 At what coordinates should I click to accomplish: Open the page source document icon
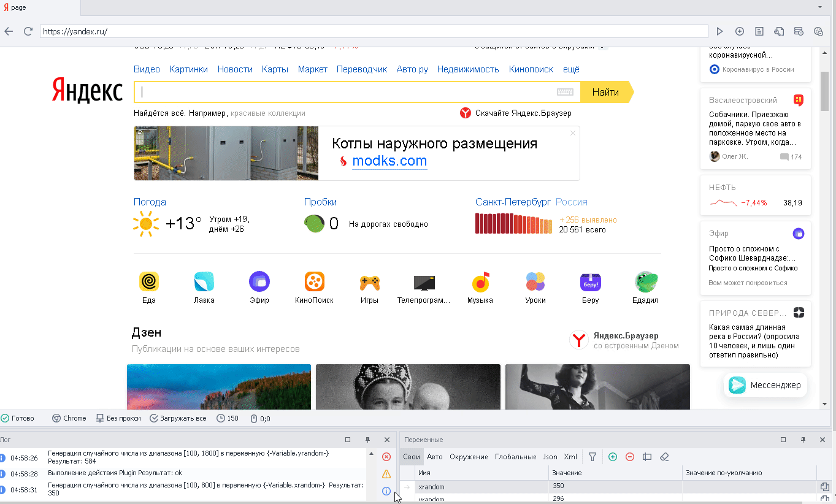click(x=759, y=31)
